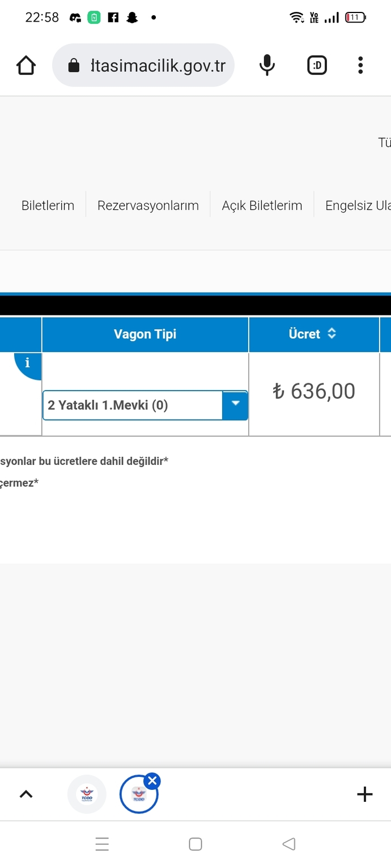The width and height of the screenshot is (391, 868).
Task: Open the three-dot browser menu
Action: pyautogui.click(x=360, y=66)
